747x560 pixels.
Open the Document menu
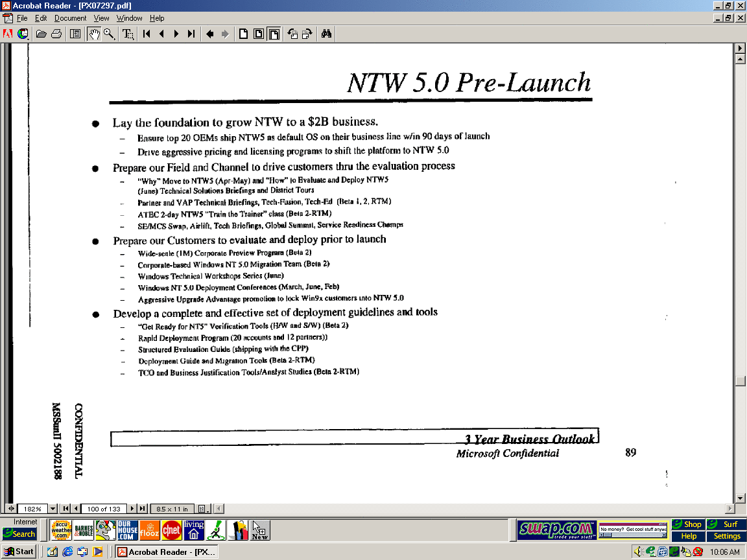(x=70, y=18)
